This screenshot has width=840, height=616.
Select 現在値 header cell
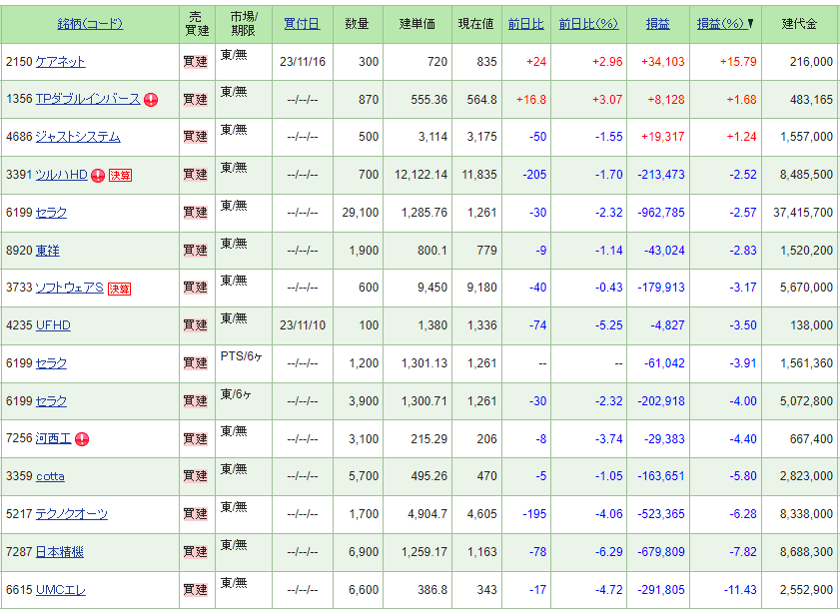tap(475, 24)
